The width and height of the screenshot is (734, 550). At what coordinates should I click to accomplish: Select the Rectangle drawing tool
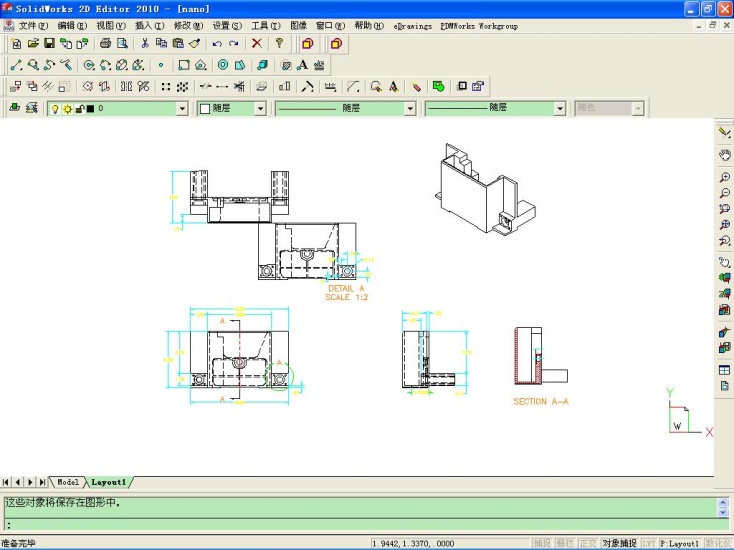pyautogui.click(x=184, y=65)
